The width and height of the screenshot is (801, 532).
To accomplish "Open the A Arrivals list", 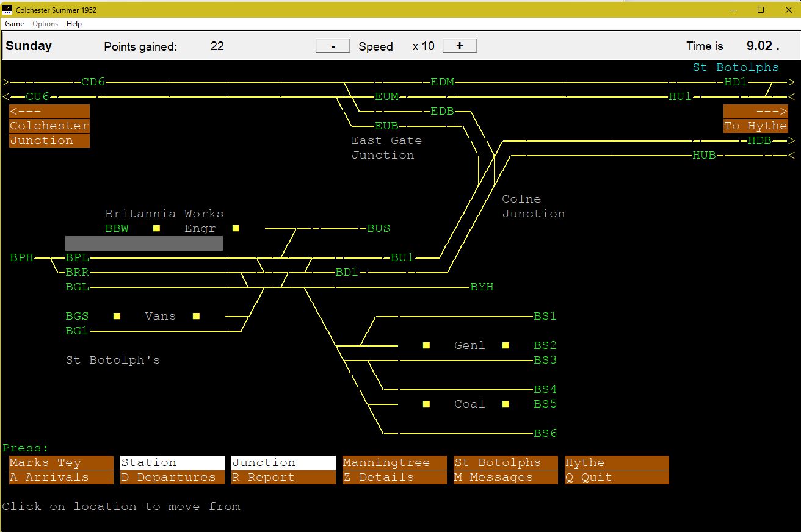I will 61,478.
